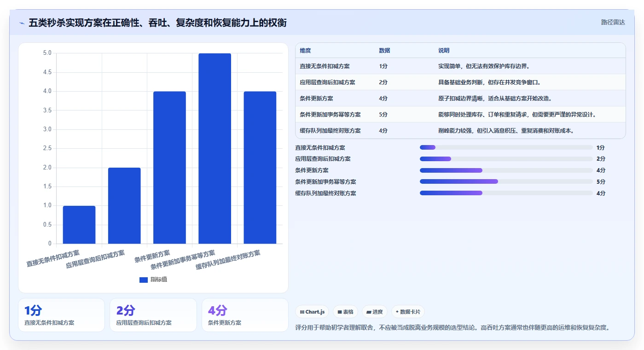This screenshot has height=350, width=644.
Task: Select the Chart.js tag chip
Action: coord(312,312)
